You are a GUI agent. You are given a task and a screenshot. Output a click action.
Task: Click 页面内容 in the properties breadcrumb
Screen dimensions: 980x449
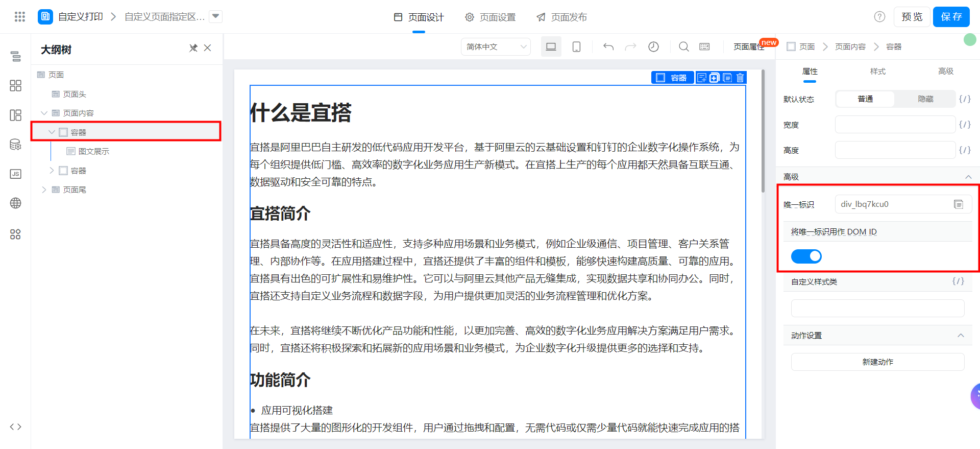(850, 46)
